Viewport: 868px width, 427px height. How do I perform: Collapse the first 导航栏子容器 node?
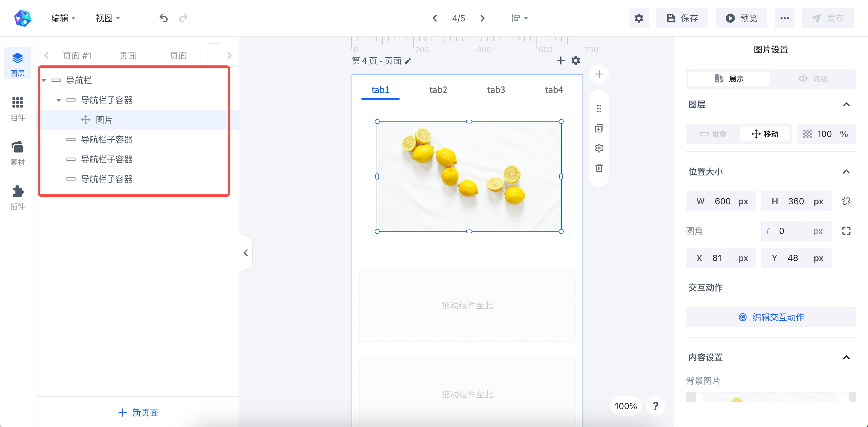coord(59,100)
